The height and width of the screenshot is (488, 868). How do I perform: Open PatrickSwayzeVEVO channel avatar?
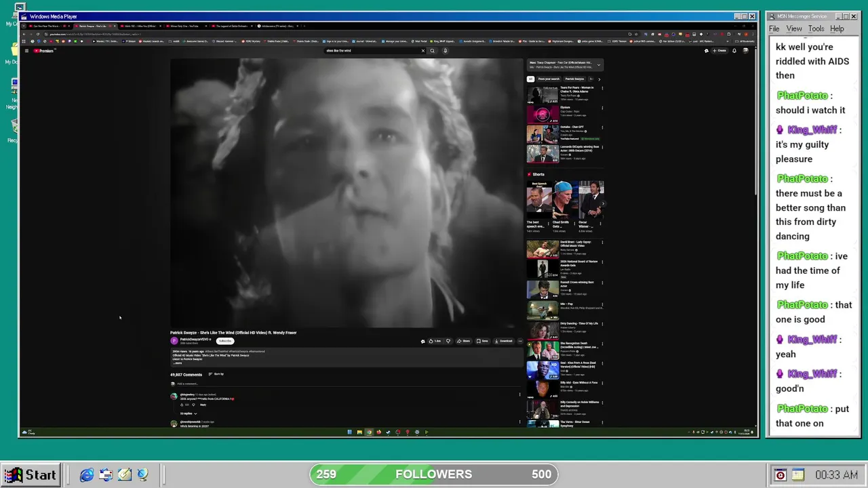point(174,341)
